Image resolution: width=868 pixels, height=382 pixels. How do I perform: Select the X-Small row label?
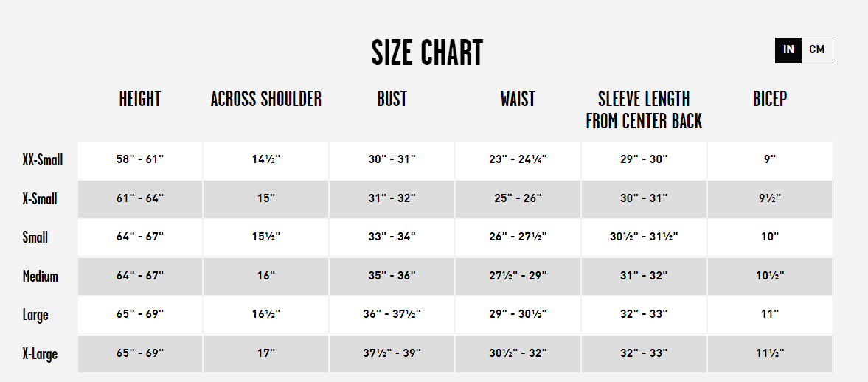pyautogui.click(x=40, y=199)
